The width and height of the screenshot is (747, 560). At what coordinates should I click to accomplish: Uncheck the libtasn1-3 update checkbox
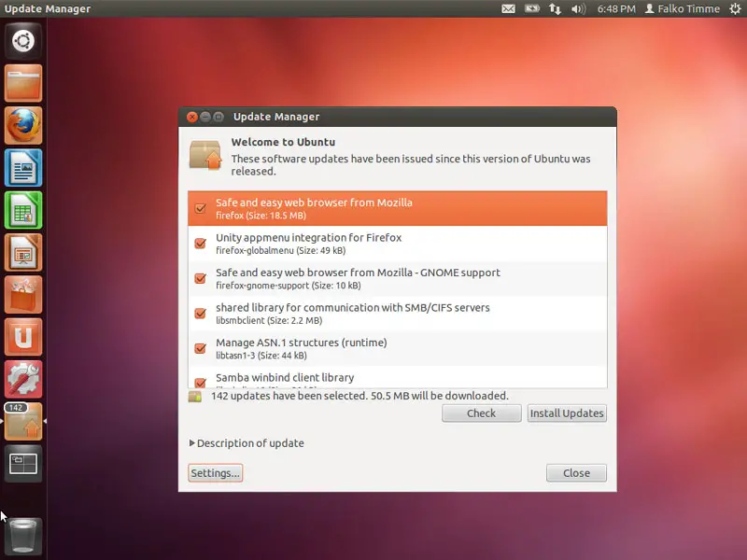[x=201, y=348]
